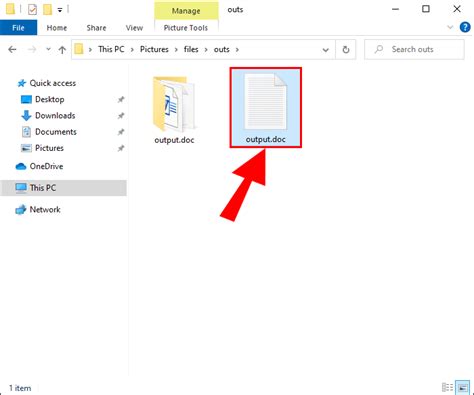Switch to Details view in status bar

coord(447,387)
